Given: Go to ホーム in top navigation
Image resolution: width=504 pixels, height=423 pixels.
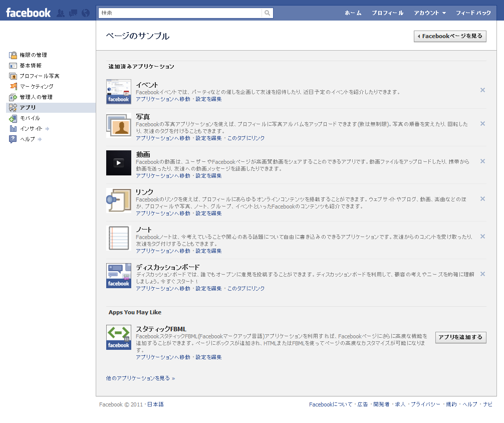Looking at the screenshot, I should 353,13.
